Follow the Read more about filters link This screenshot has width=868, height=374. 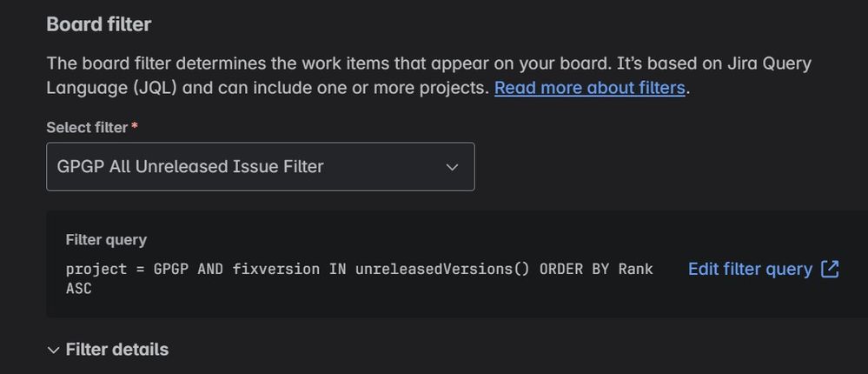(590, 88)
